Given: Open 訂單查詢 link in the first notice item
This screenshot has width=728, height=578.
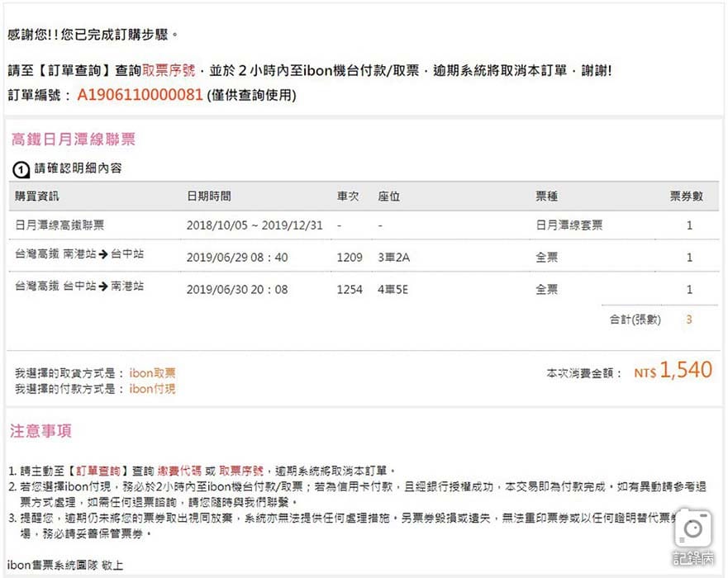Looking at the screenshot, I should point(100,469).
